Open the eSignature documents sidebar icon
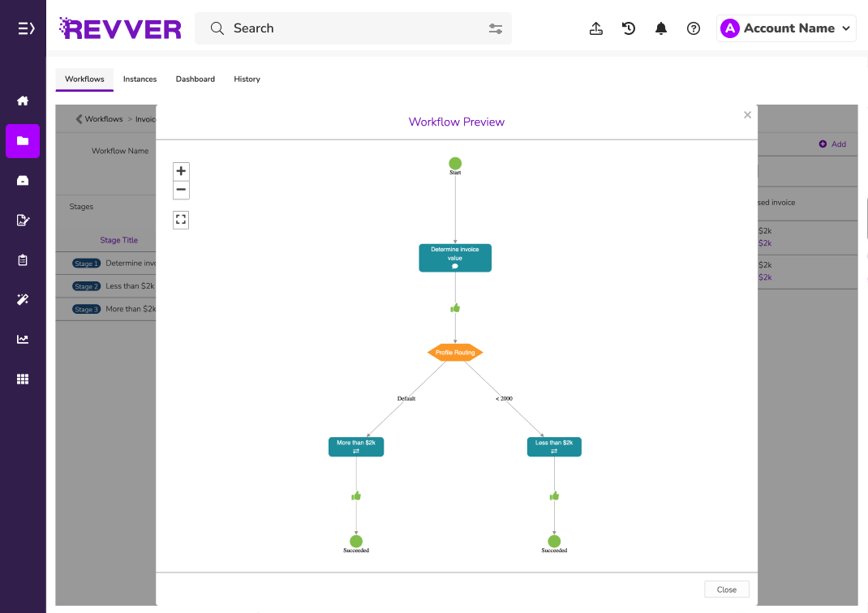 (x=23, y=220)
